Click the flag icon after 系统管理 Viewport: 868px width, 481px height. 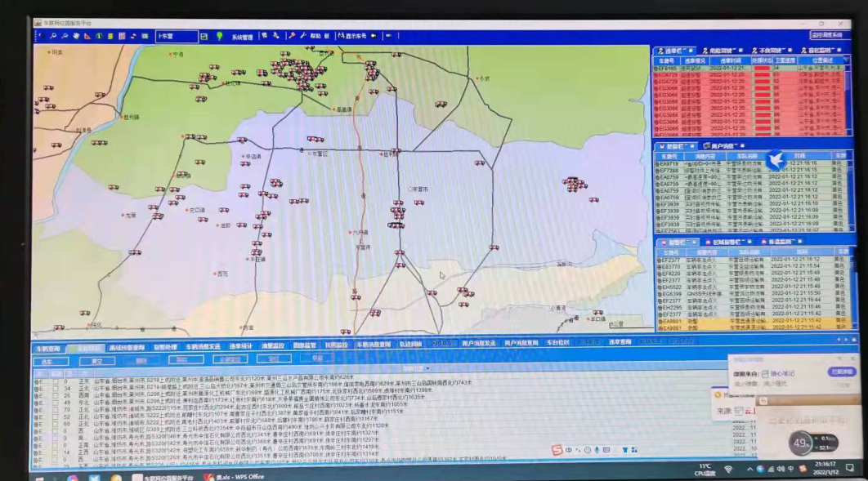[265, 36]
